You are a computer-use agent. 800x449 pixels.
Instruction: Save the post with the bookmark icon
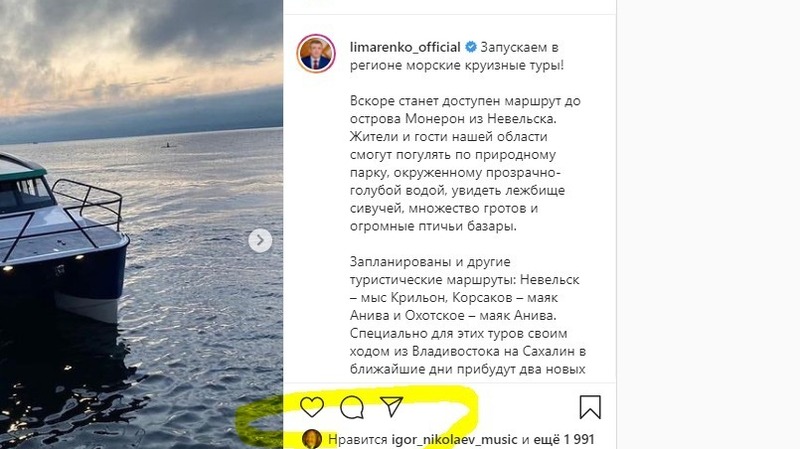(590, 407)
